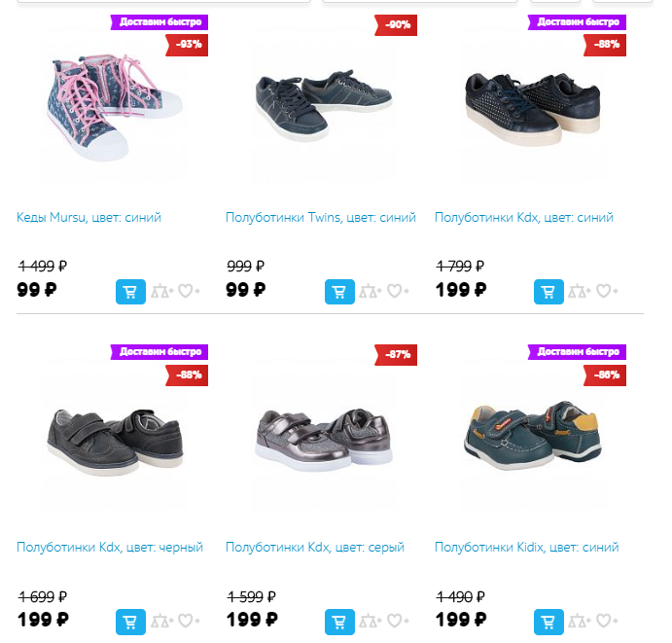Open Полуботинки Kidix, цвет: синий link
This screenshot has width=672, height=643.
527,548
